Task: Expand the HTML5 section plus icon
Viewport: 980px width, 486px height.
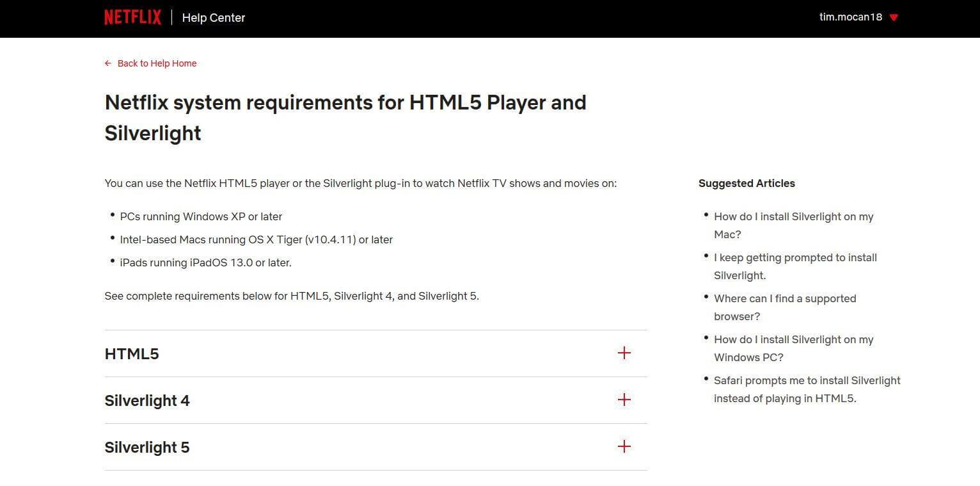Action: 624,353
